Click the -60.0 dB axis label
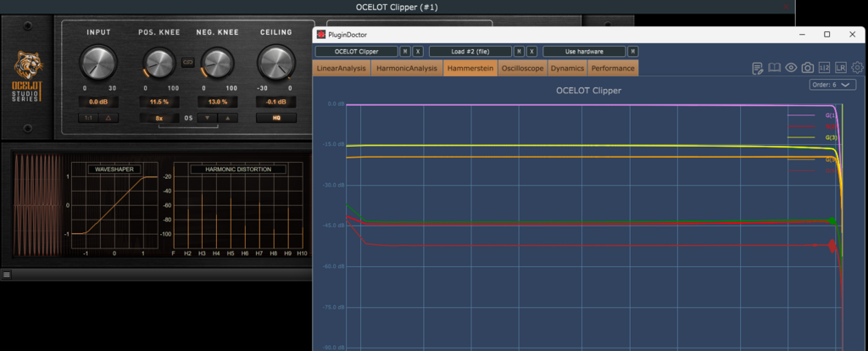The width and height of the screenshot is (868, 351). pos(332,266)
